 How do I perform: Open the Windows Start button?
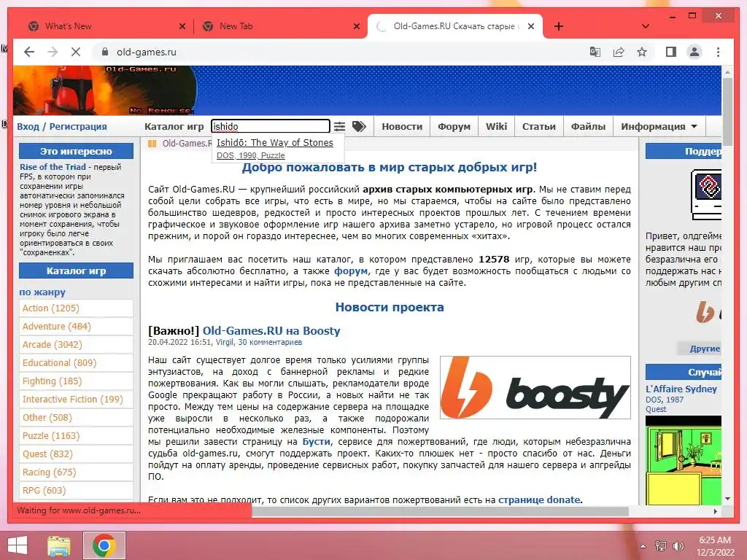coord(18,545)
